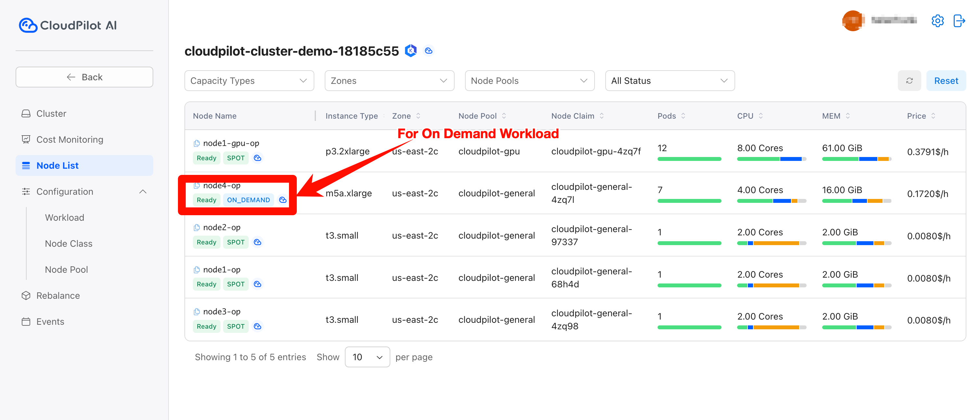Open settings via the gear icon
Screen dimensions: 980x420
click(x=938, y=21)
